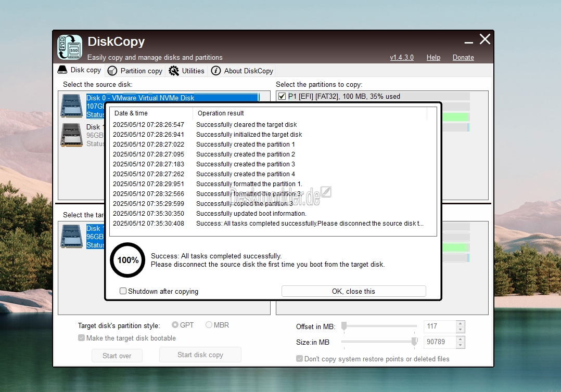Screen dimensions: 561x392
Task: Increase the Size in MB stepper value
Action: (461, 339)
